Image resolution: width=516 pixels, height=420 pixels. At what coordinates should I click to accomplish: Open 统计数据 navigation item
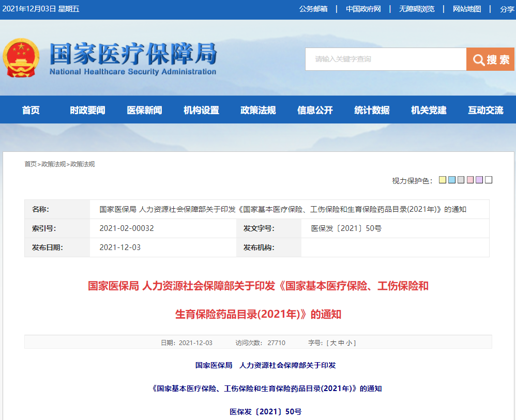click(372, 110)
